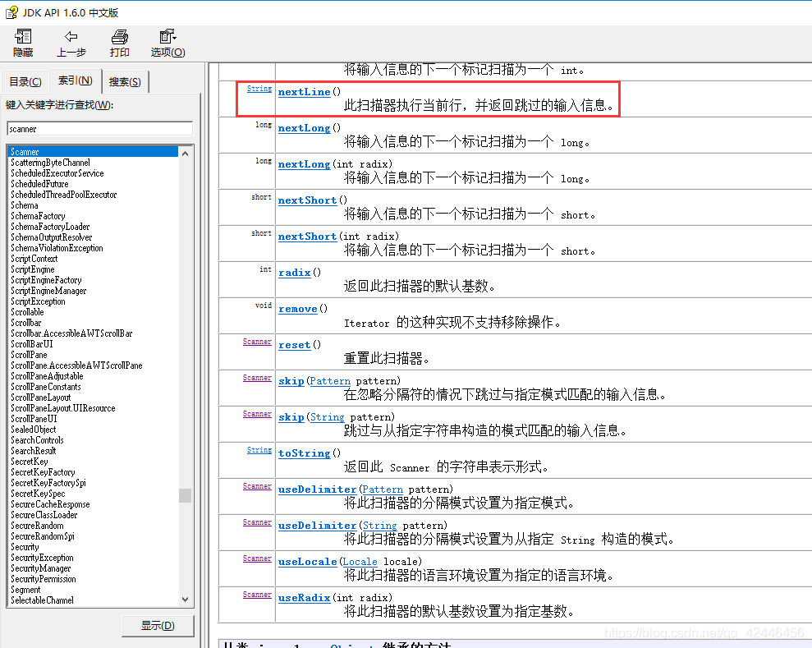Screen dimensions: 812x648
Task: Click the Locale parameter link in useLocale
Action: pos(360,562)
